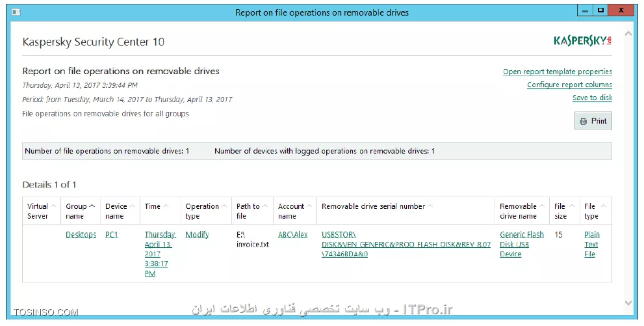
Task: Maximize the report window
Action: coord(600,11)
